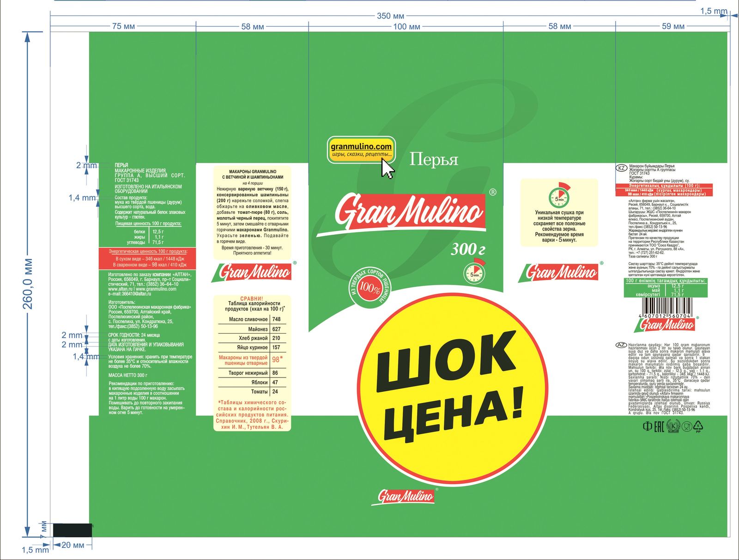The height and width of the screenshot is (560, 739).
Task: Click the GranMulino logo beneath the barcode
Action: coord(667,325)
